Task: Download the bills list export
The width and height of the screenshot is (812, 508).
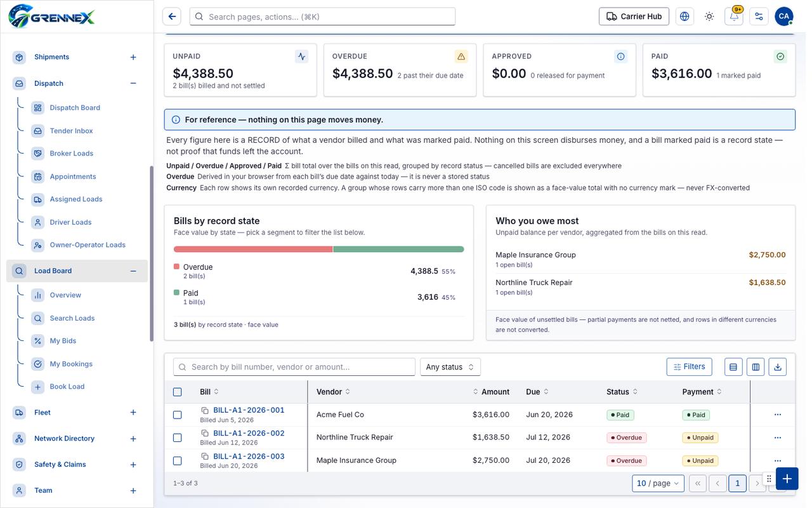Action: click(x=778, y=367)
